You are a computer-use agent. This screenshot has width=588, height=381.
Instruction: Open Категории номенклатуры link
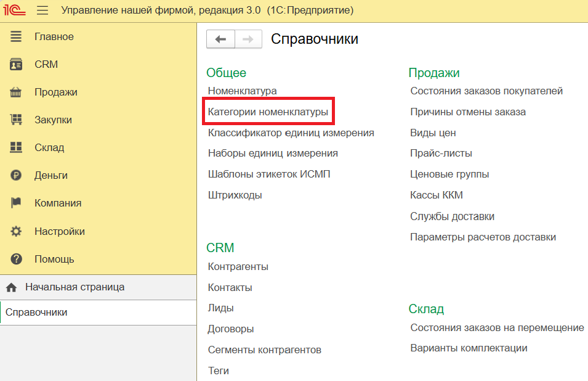[x=268, y=112]
